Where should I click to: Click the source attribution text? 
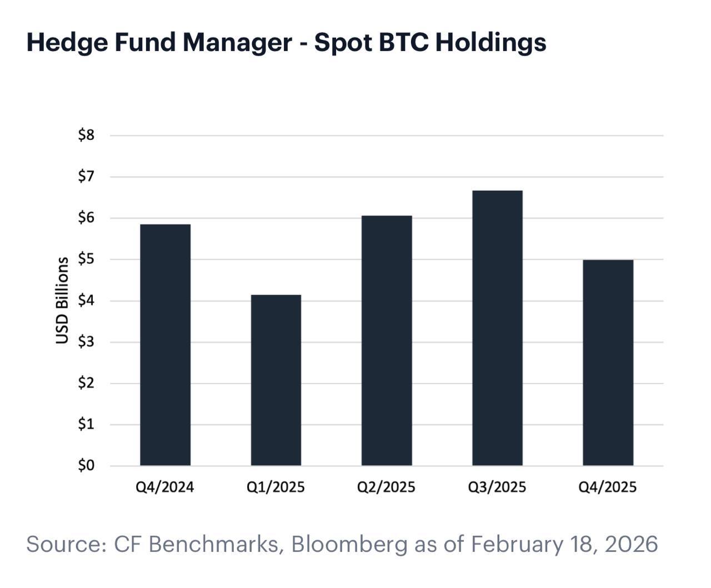pyautogui.click(x=342, y=544)
